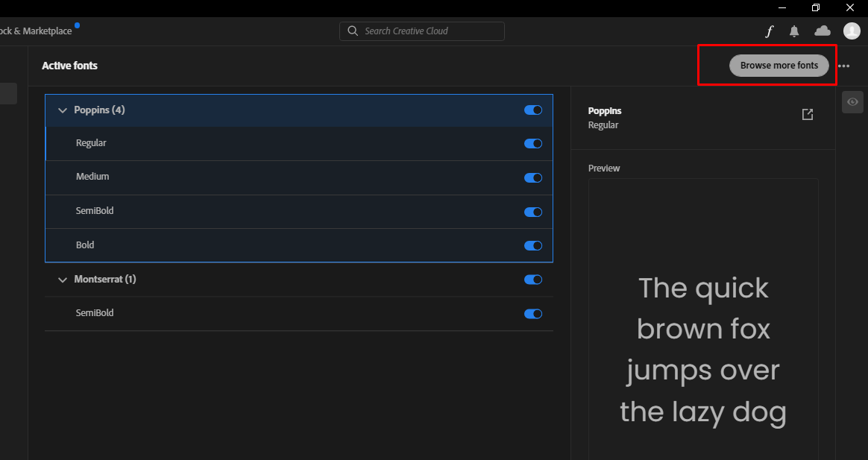This screenshot has height=460, width=868.
Task: Open the three-dot more options menu
Action: [x=843, y=66]
